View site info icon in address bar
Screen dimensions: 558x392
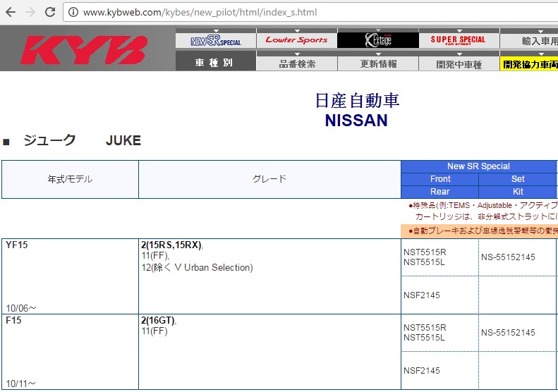point(73,13)
